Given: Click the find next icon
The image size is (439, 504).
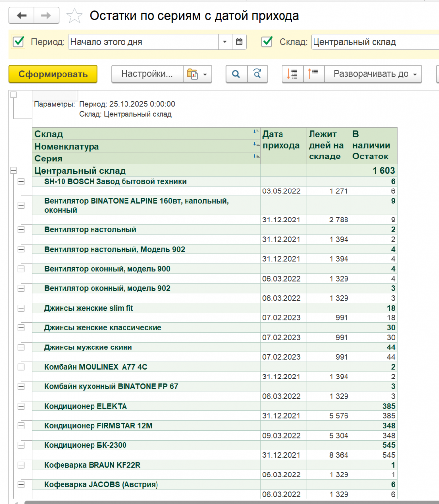Looking at the screenshot, I should (x=257, y=74).
